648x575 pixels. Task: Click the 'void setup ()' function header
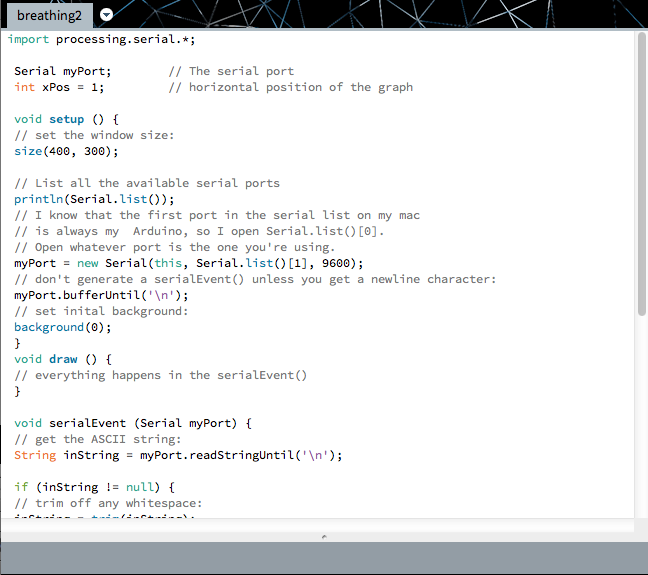pos(66,119)
